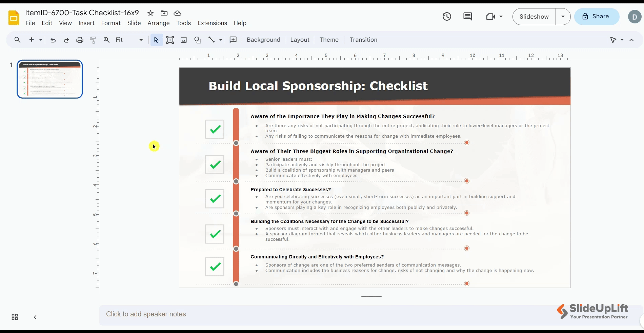
Task: Click the zoom magnifier tool
Action: click(106, 40)
